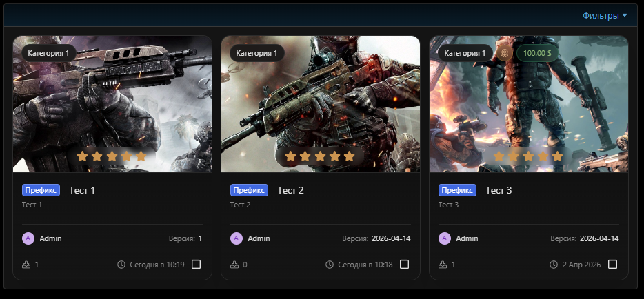
Task: Click the gray Тест 3 description text
Action: tap(448, 205)
